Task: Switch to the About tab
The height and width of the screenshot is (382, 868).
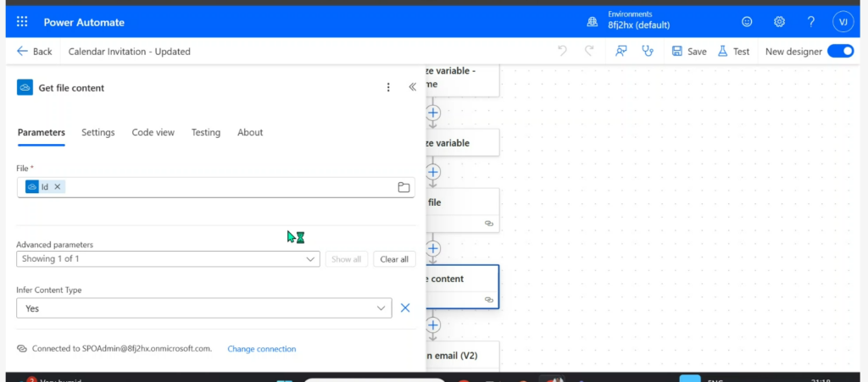Action: click(250, 132)
